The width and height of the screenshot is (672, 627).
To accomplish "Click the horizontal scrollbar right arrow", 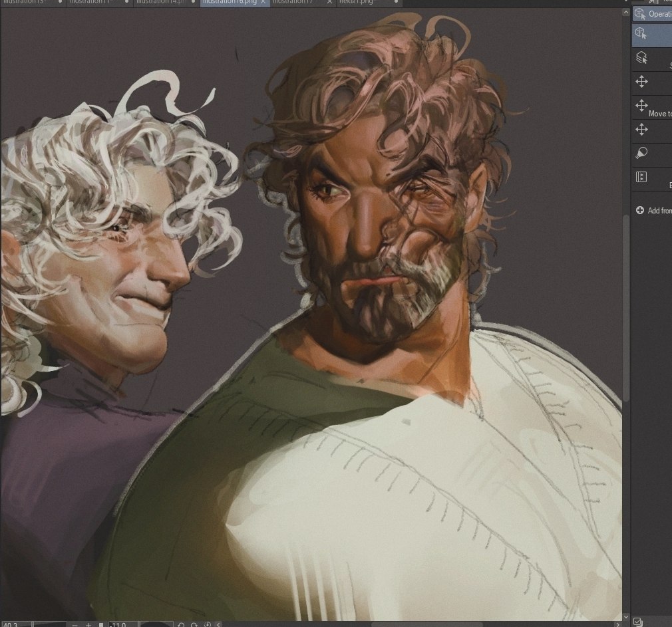I will coord(617,624).
